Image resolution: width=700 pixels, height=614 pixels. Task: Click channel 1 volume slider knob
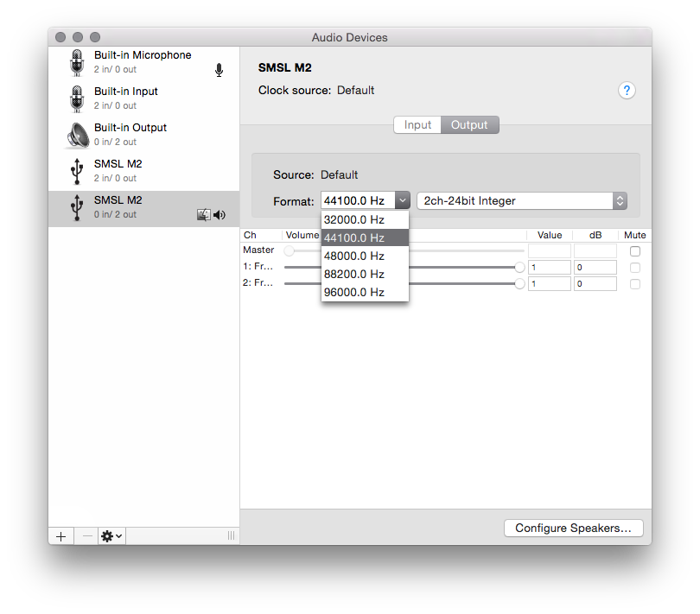coord(519,268)
